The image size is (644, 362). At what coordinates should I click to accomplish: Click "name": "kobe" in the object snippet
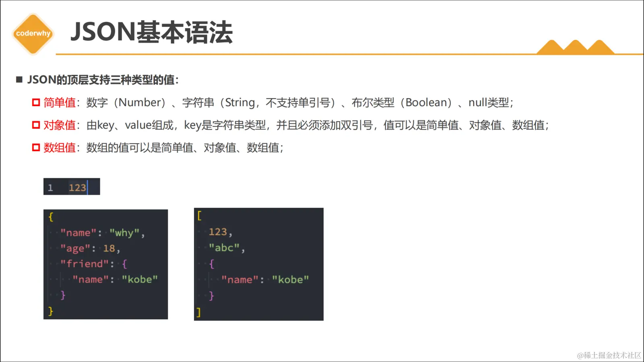[x=115, y=280]
